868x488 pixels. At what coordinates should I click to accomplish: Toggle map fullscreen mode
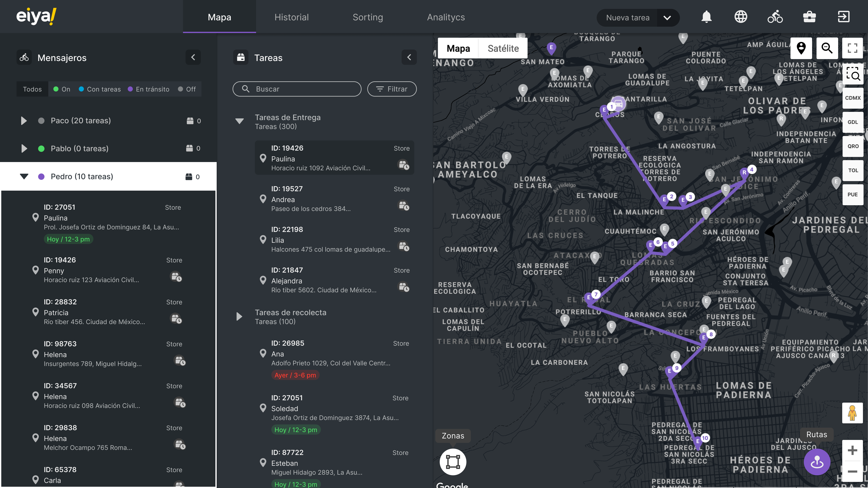tap(853, 48)
